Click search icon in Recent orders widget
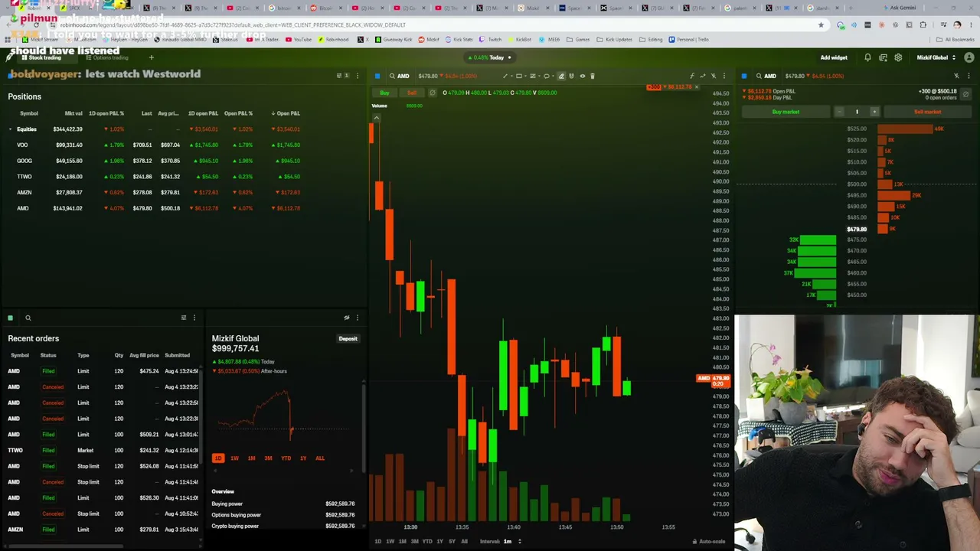Screen dimensions: 980x551 click(28, 318)
